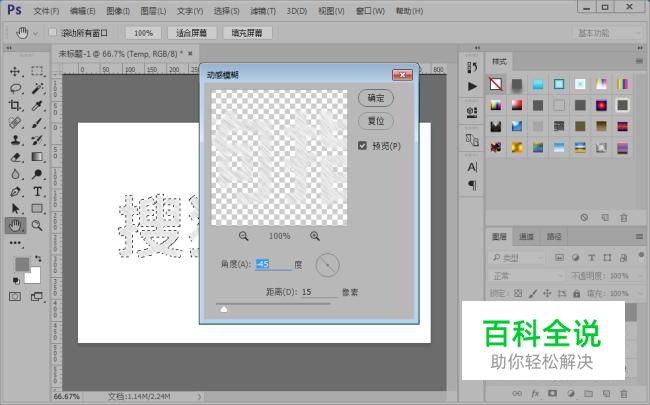Open the 窗口(W) menu
The image size is (650, 405).
pos(370,11)
